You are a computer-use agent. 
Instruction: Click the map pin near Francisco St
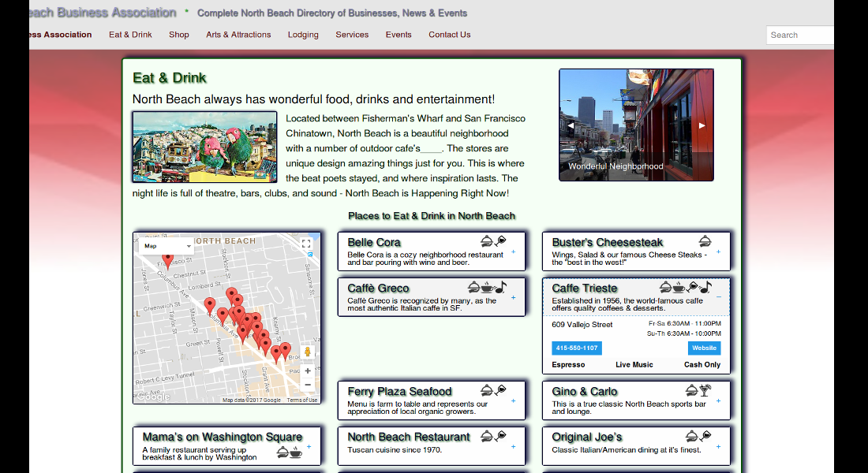click(x=167, y=261)
